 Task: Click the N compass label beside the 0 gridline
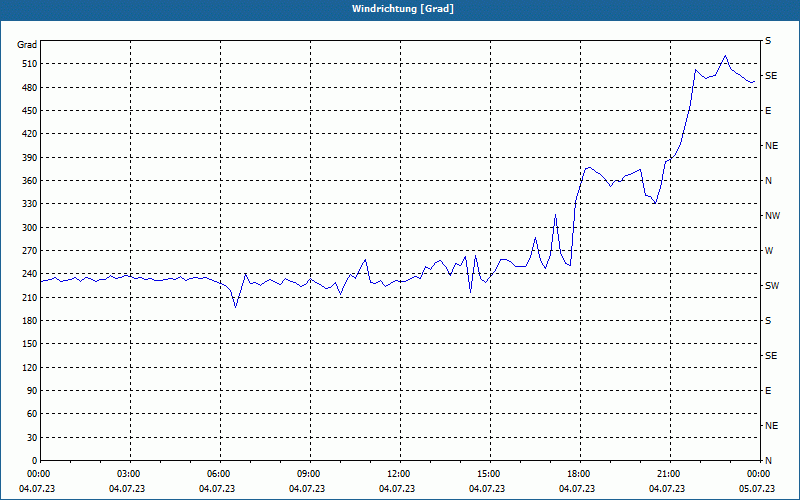768,460
